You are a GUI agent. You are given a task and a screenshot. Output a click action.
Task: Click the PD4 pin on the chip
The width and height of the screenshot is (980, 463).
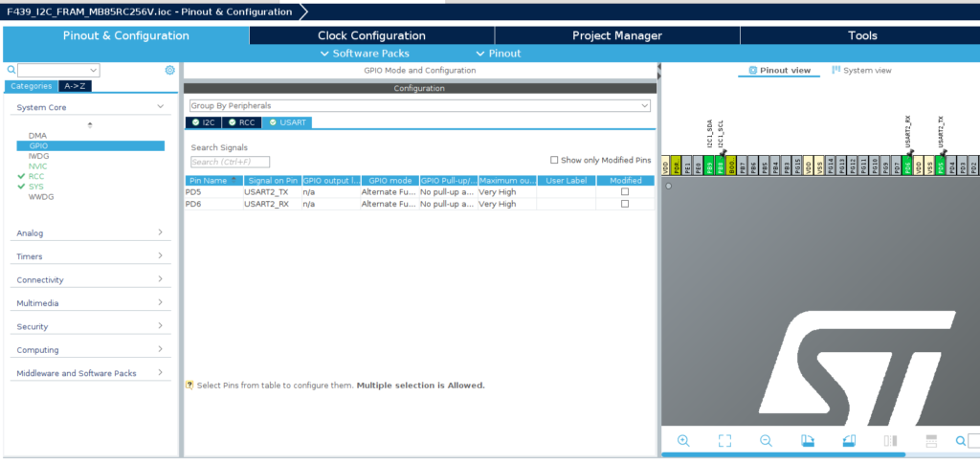[x=952, y=165]
